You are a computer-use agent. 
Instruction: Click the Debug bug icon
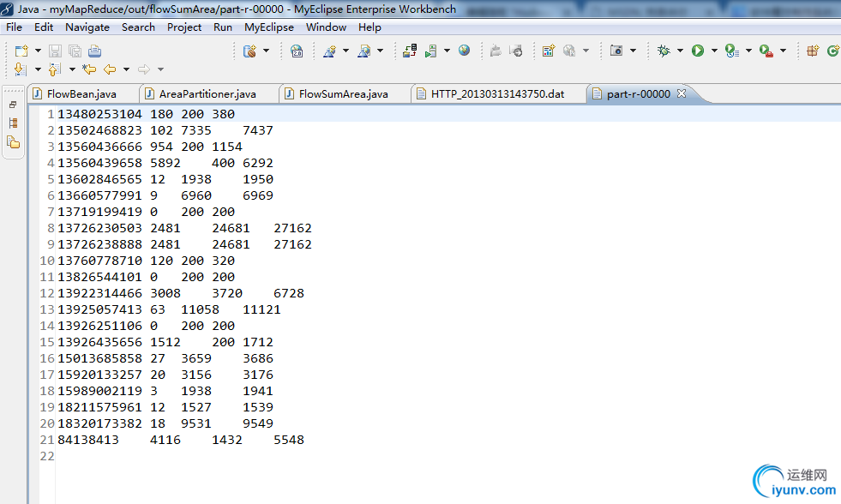coord(664,51)
